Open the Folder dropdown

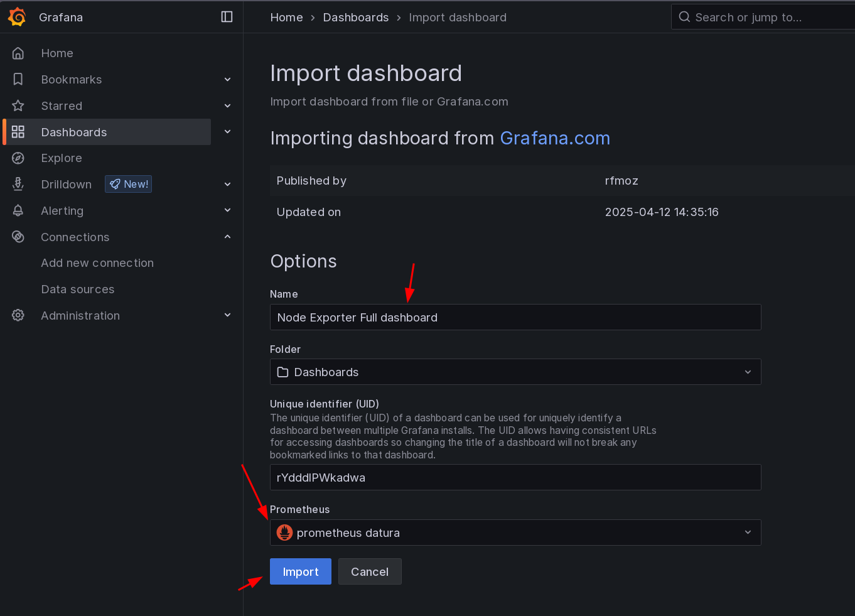[515, 372]
